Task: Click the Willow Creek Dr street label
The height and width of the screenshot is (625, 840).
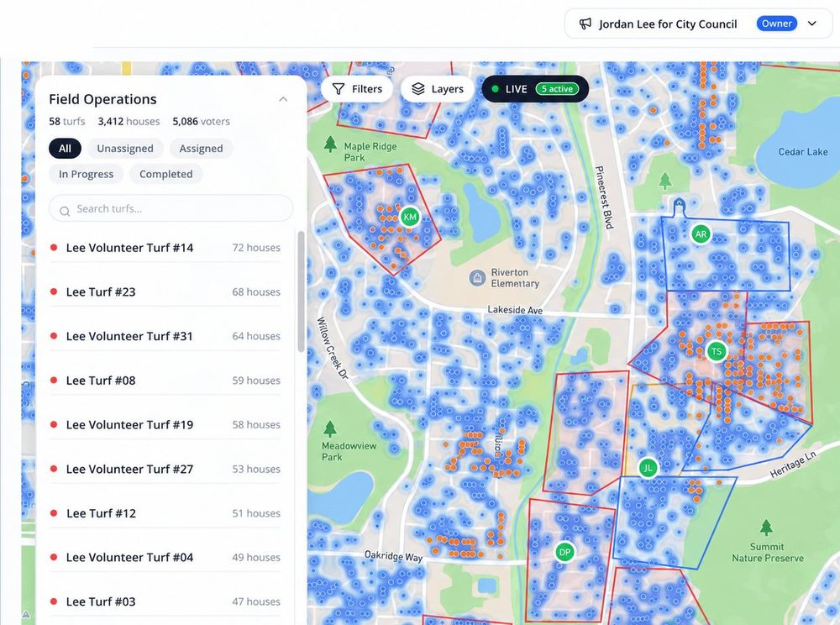Action: [x=333, y=348]
